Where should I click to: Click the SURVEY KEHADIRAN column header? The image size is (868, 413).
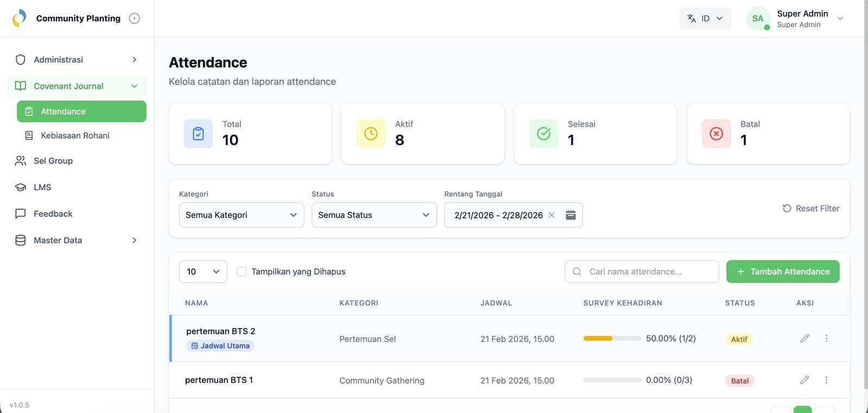623,303
